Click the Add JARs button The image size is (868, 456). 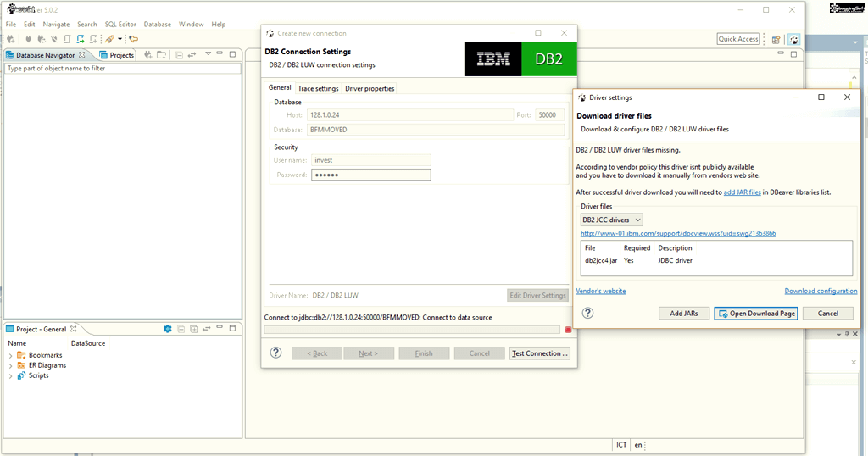pyautogui.click(x=684, y=314)
